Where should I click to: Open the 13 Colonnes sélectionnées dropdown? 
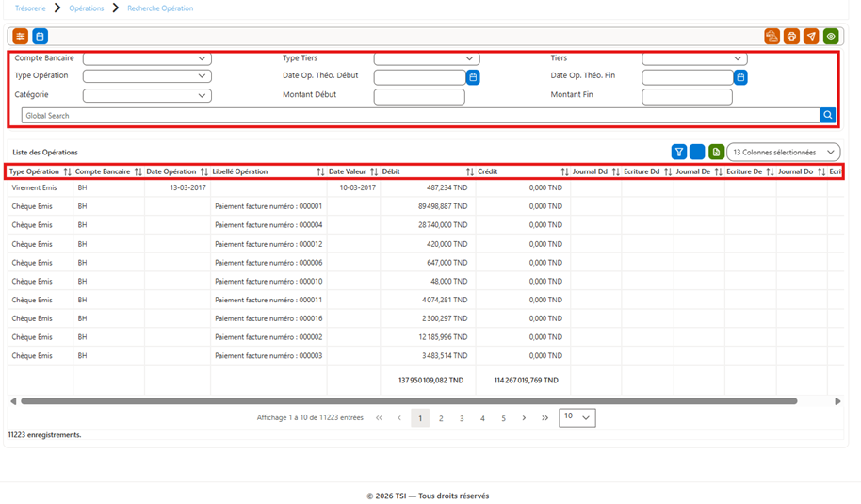784,152
